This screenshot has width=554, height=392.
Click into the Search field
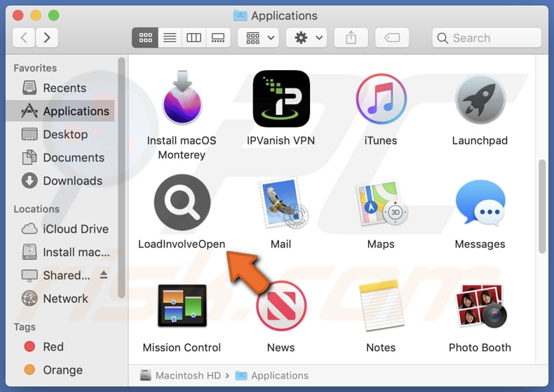click(487, 38)
